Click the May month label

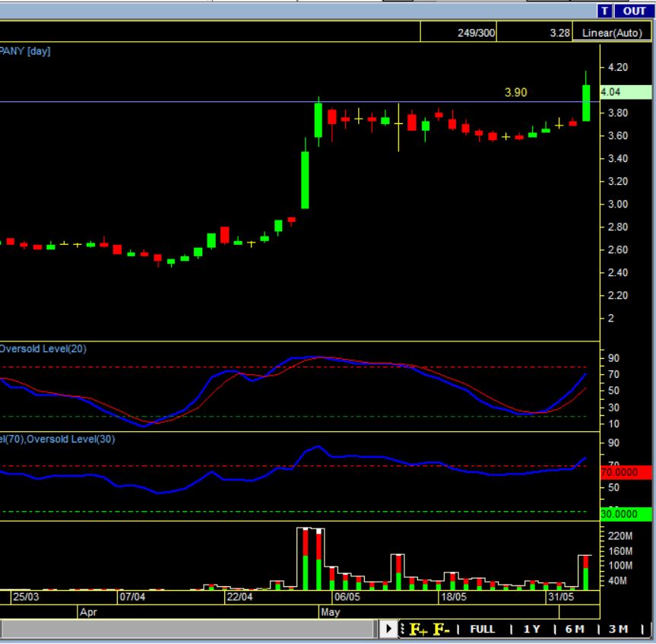[x=330, y=612]
